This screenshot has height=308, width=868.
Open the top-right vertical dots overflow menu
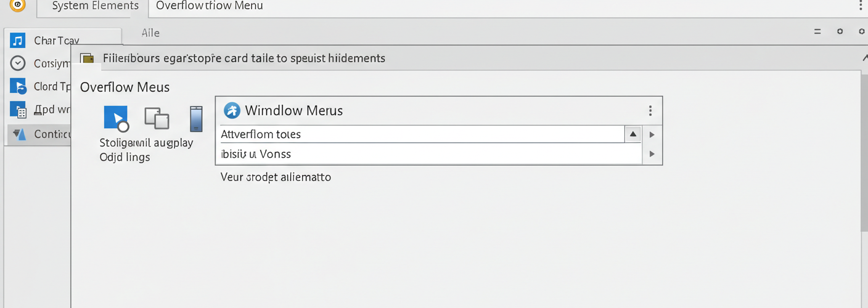coord(861,6)
